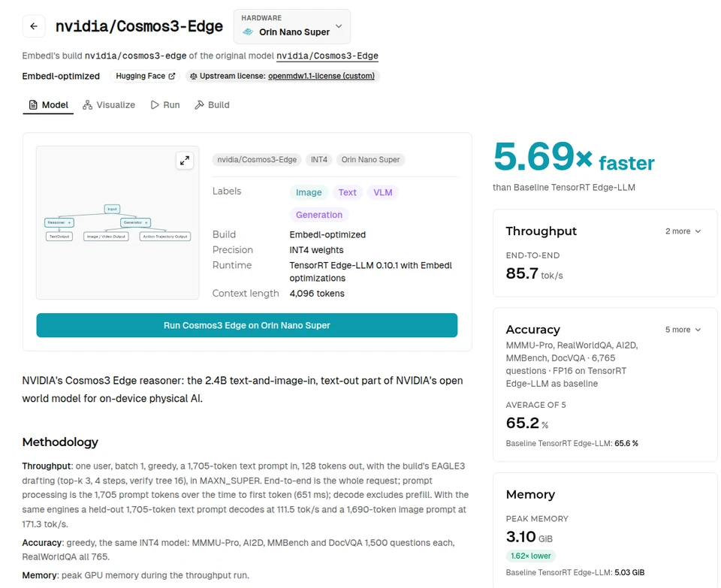This screenshot has height=588, width=721.
Task: Open the Run tab
Action: tap(165, 105)
